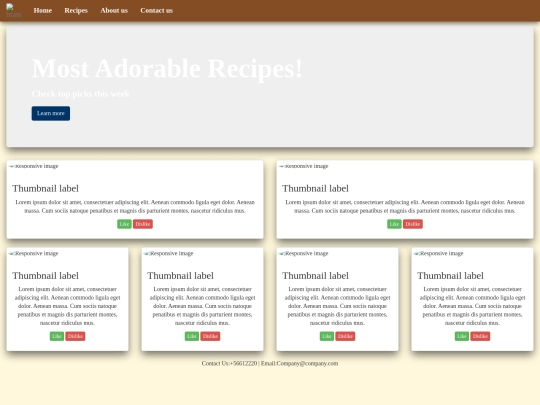This screenshot has width=540, height=405.
Task: Dislike the second card in bottom row
Action: [210, 336]
